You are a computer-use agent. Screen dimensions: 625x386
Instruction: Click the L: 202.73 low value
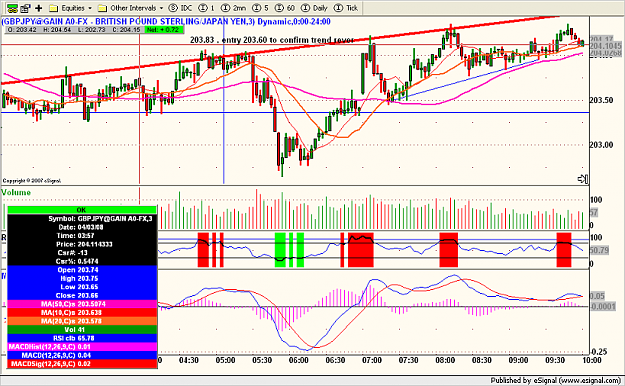(92, 30)
